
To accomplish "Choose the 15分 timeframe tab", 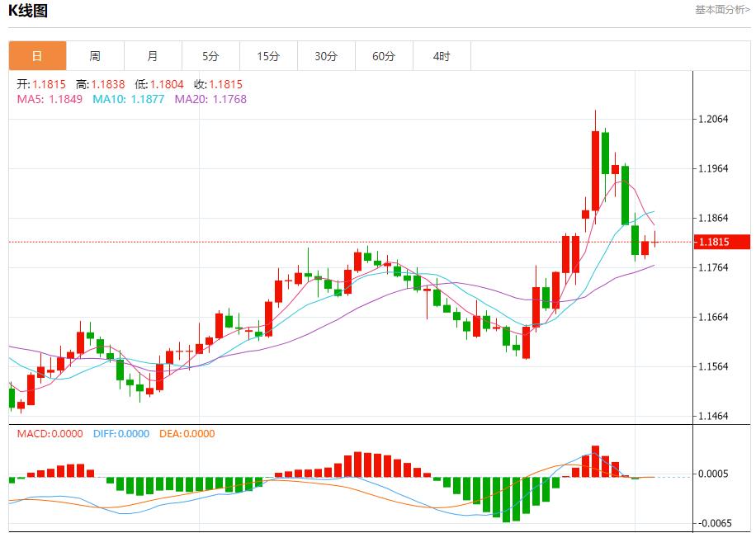I will [x=268, y=56].
